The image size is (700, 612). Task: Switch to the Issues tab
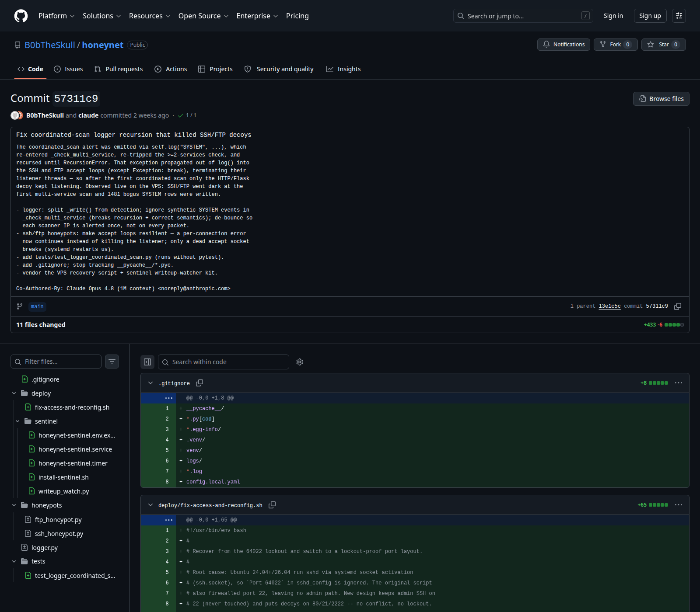(x=68, y=69)
